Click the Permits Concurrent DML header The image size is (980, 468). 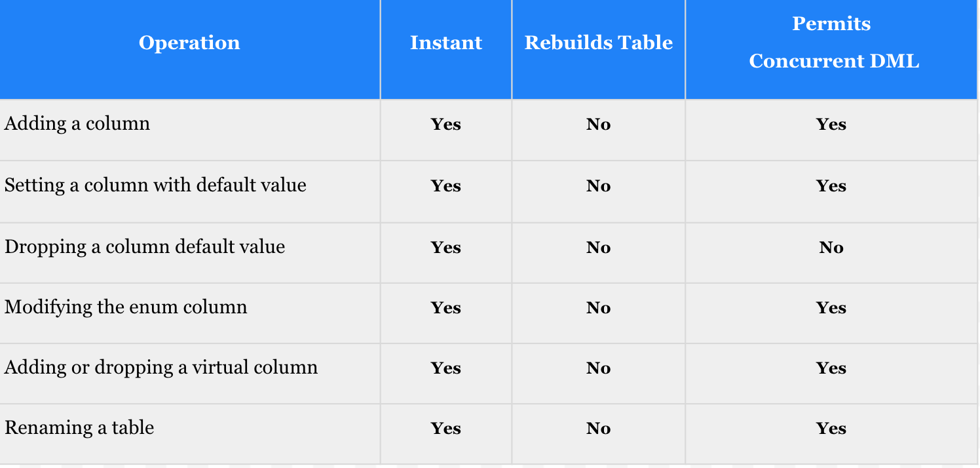(x=833, y=43)
